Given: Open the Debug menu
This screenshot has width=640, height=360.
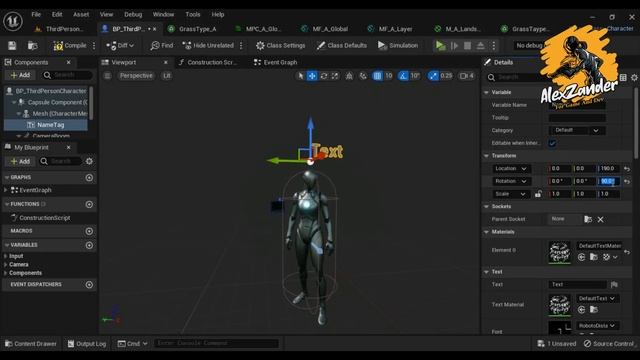Looking at the screenshot, I should pyautogui.click(x=133, y=14).
